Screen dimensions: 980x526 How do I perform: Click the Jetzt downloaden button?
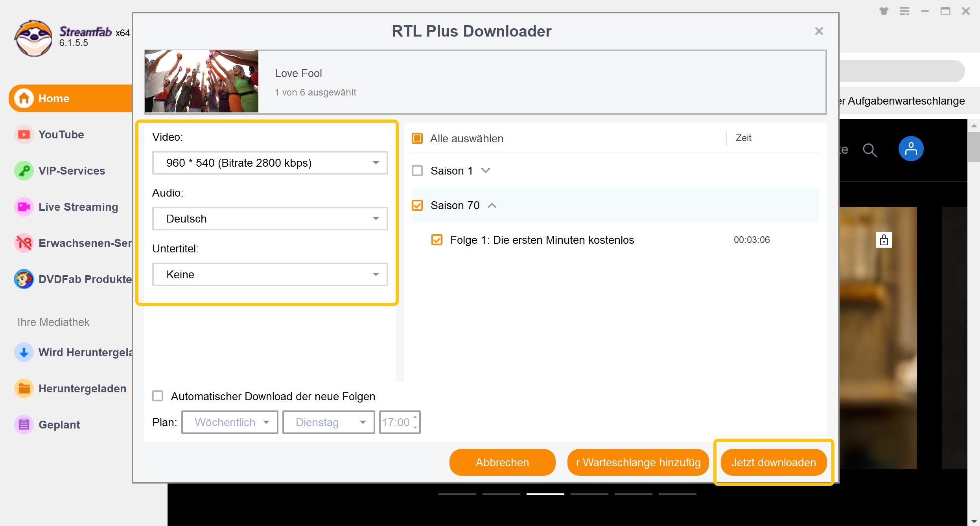(773, 462)
